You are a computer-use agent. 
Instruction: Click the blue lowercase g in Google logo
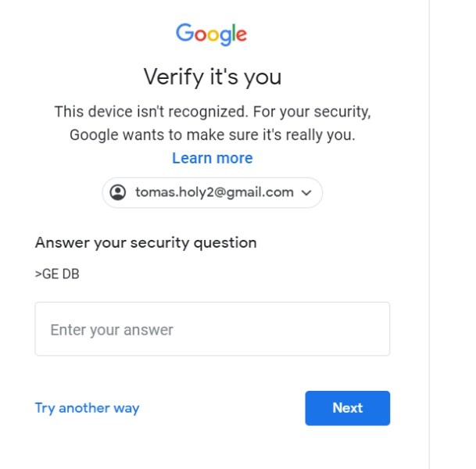(x=226, y=37)
